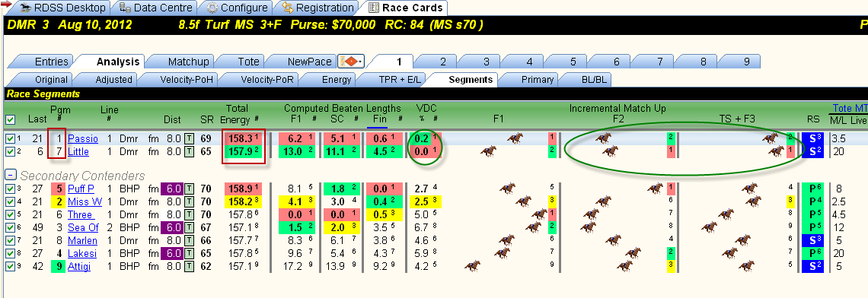Image resolution: width=868 pixels, height=298 pixels.
Task: Select race number 5 tab
Action: (x=573, y=62)
